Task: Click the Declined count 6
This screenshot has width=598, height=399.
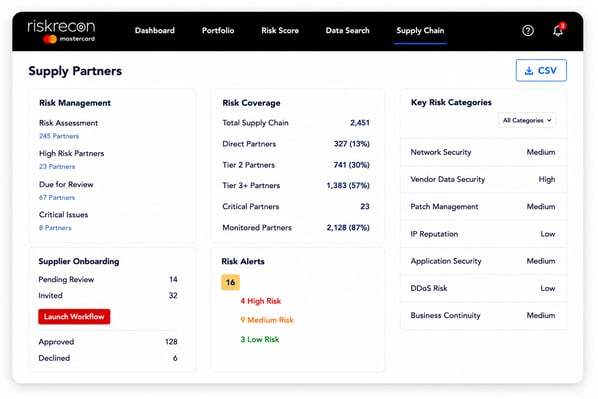Action: click(x=175, y=358)
